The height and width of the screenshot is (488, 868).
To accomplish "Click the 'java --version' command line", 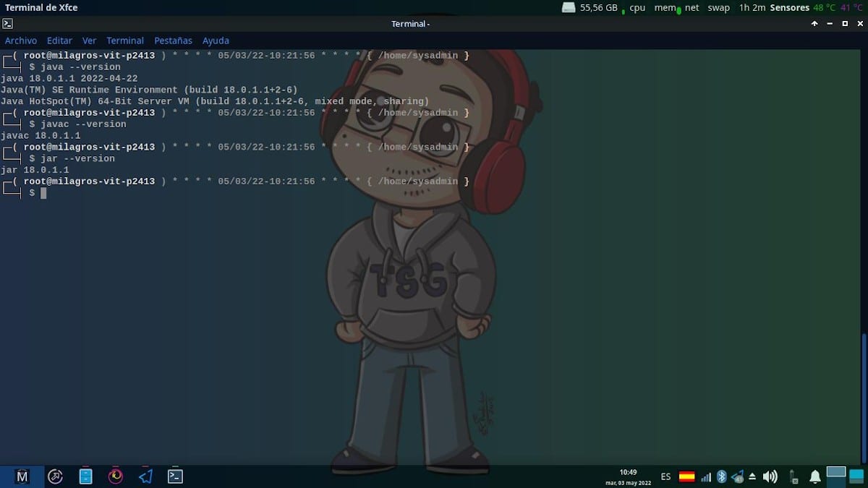I will [80, 67].
